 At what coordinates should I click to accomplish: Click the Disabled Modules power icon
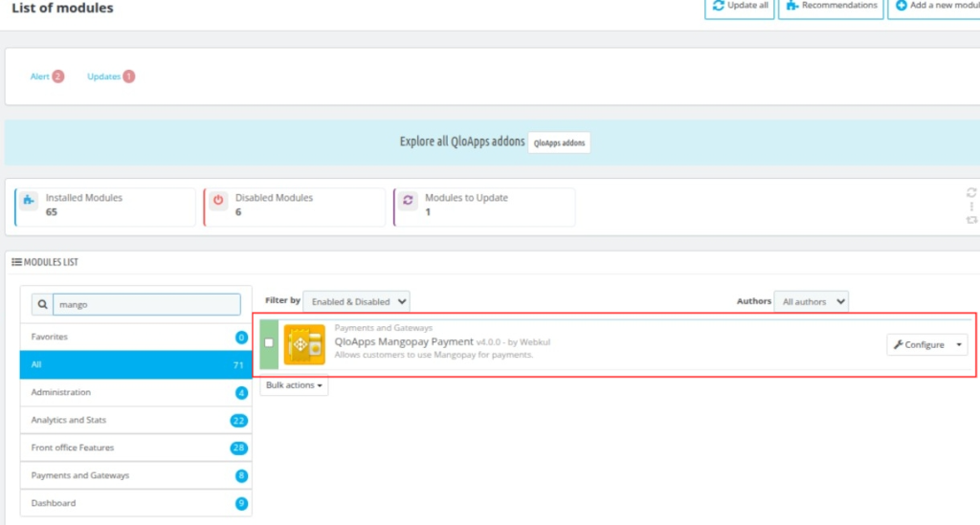(x=218, y=201)
